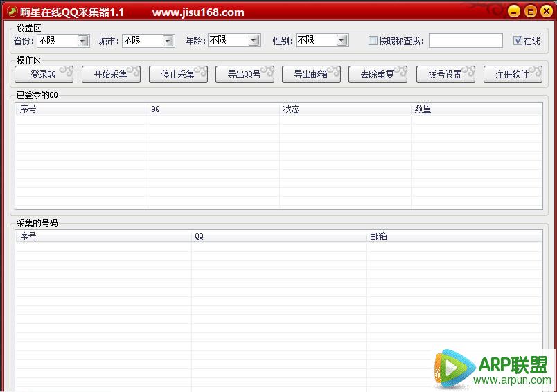Screen dimensions: 557x392
Task: Enable 按昵称查找 checkbox
Action: (x=373, y=40)
